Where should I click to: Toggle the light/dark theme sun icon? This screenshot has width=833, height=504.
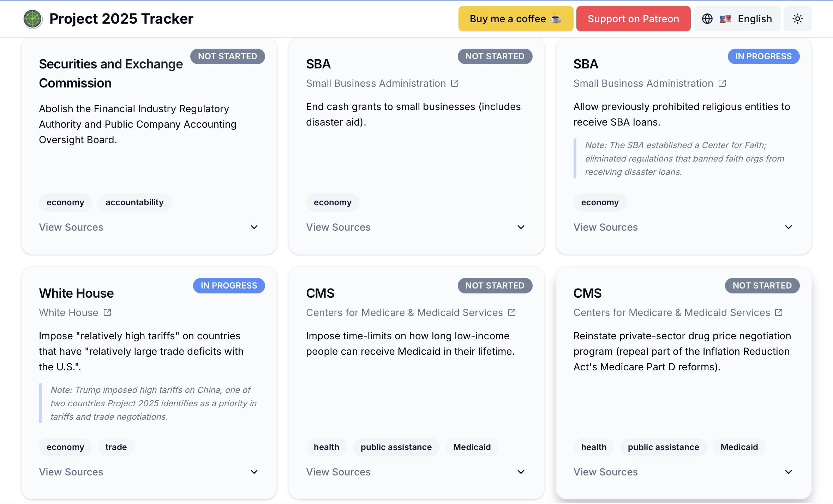[797, 19]
